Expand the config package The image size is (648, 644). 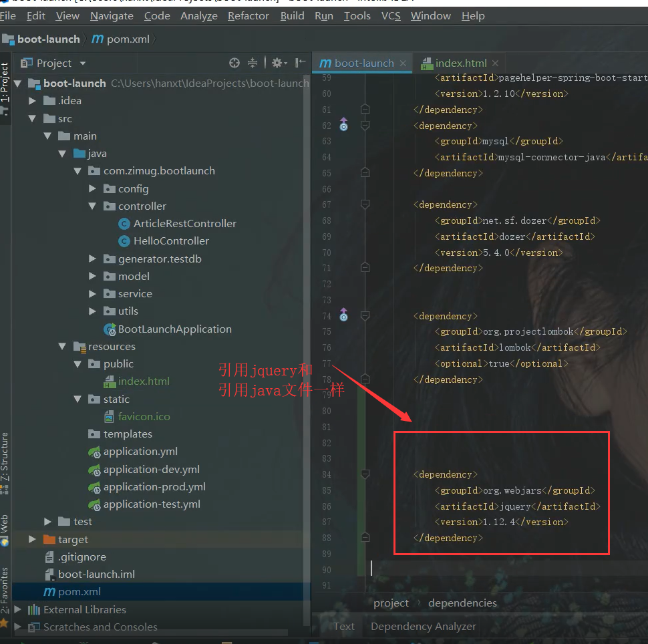93,188
